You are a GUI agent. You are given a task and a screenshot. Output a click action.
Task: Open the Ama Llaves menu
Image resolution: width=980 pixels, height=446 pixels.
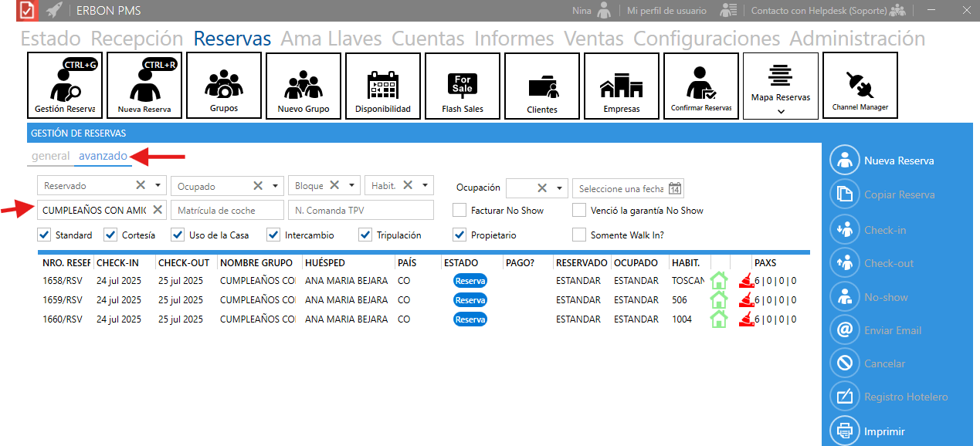click(x=331, y=39)
